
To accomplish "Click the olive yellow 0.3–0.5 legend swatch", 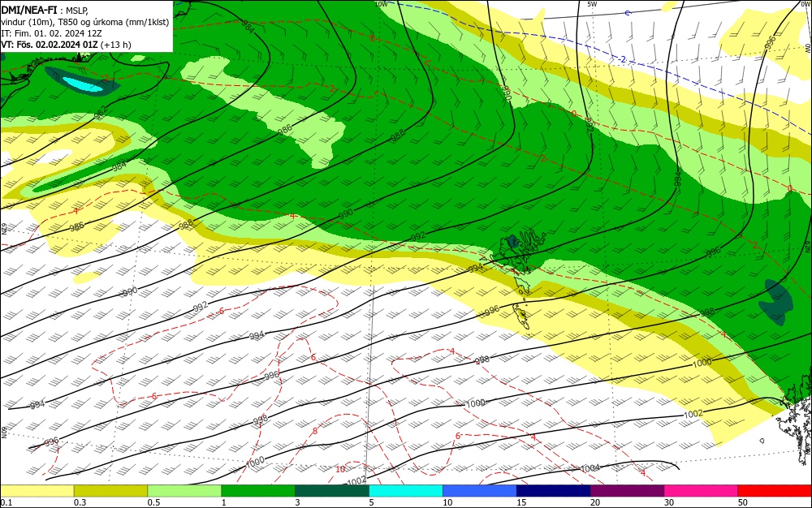I will (110, 491).
